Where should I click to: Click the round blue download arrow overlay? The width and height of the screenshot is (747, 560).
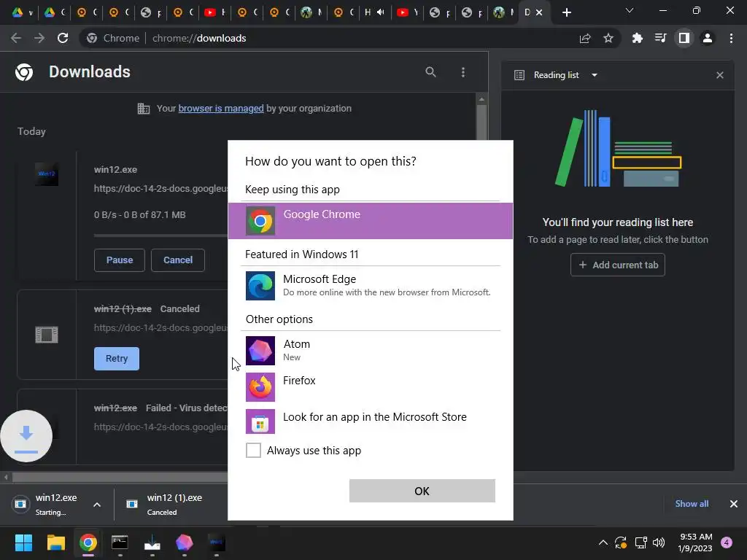(26, 436)
